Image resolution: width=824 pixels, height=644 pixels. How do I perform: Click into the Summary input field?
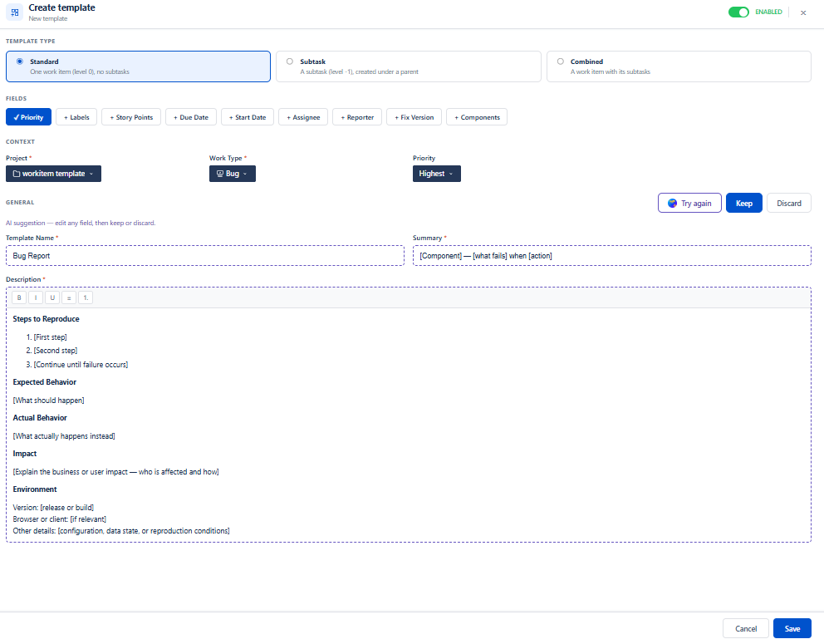[611, 255]
